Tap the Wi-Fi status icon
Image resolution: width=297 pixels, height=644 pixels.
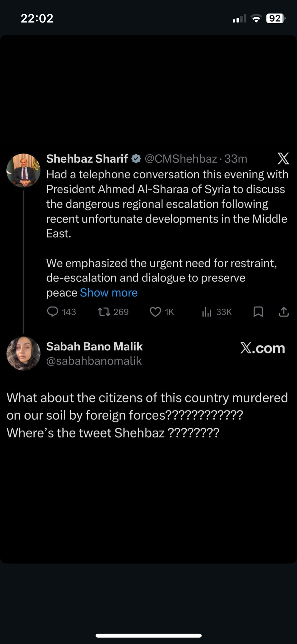pyautogui.click(x=256, y=18)
